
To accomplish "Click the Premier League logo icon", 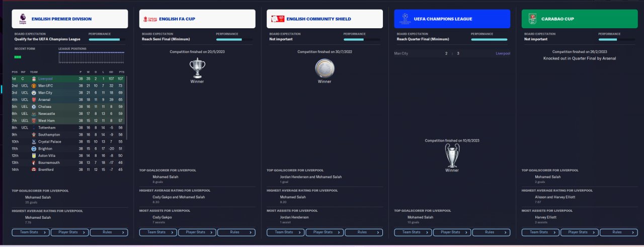I will [x=22, y=19].
